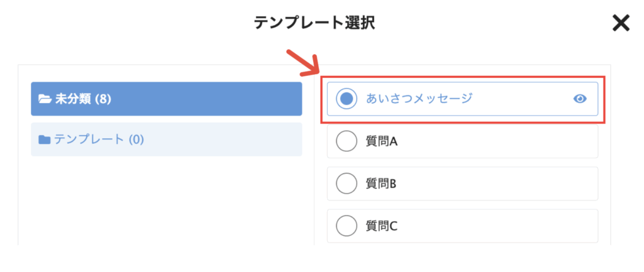Close the テンプレート選択 dialog with the X
The image size is (644, 272).
point(621,23)
